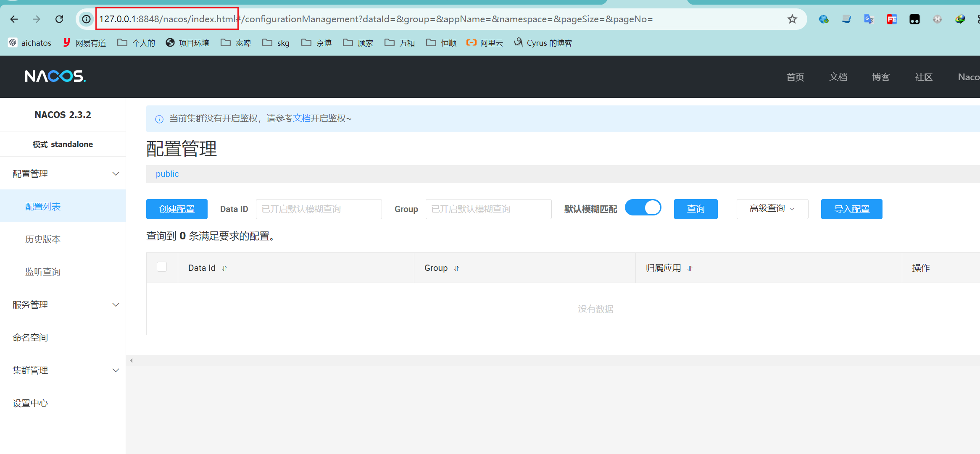Open the Cyrus 的博客 bookmark

click(x=543, y=43)
